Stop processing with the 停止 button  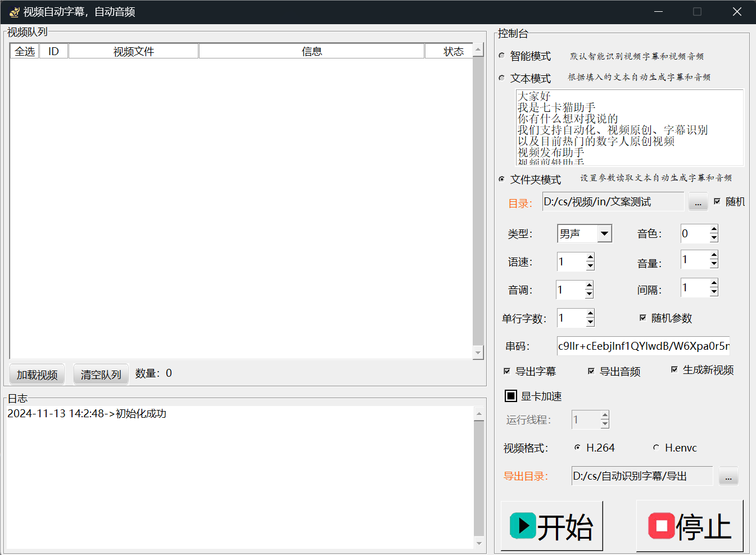click(690, 526)
